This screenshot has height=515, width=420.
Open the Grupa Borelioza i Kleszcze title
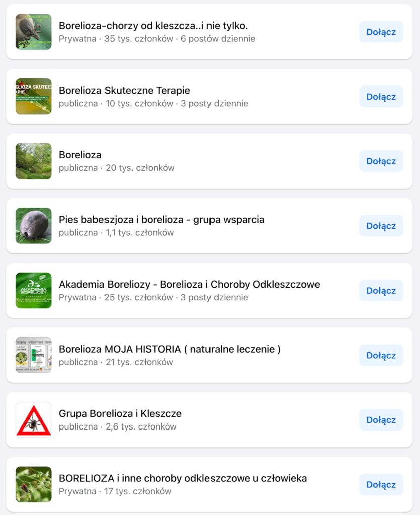point(120,414)
